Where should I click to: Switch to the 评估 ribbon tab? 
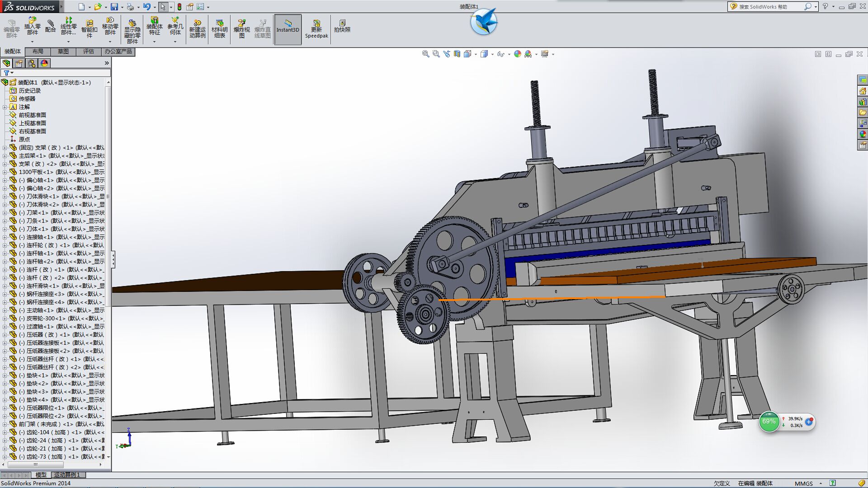point(89,52)
